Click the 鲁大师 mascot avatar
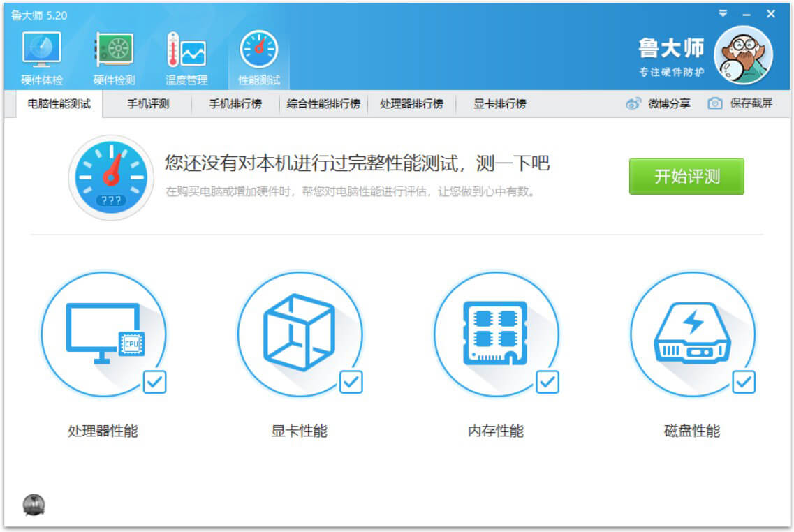794x532 pixels. point(743,54)
